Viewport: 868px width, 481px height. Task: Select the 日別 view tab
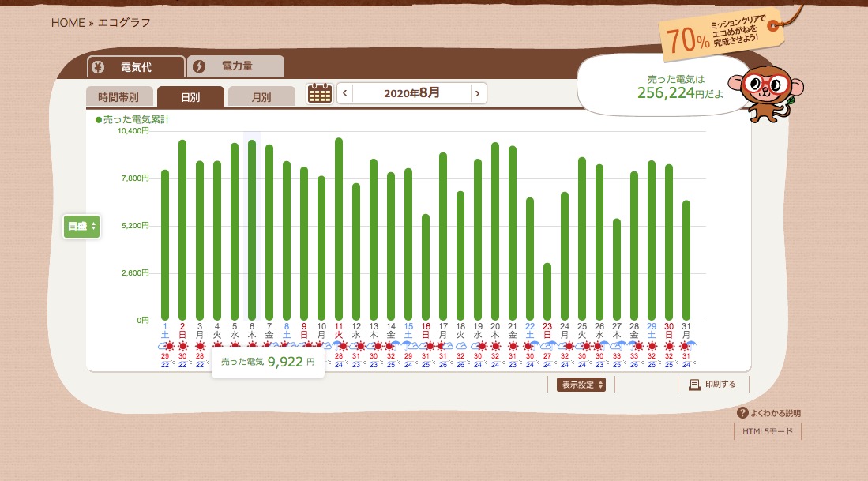click(x=190, y=97)
